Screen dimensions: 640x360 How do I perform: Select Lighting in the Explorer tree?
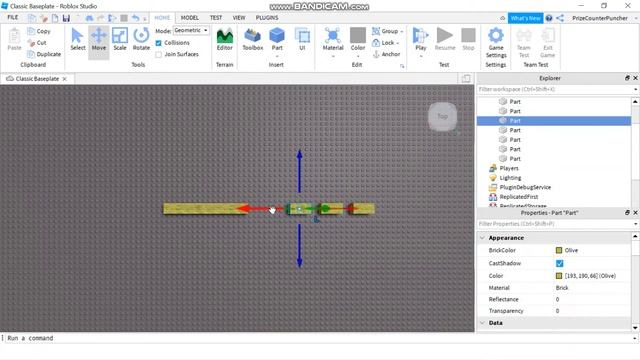tap(510, 178)
